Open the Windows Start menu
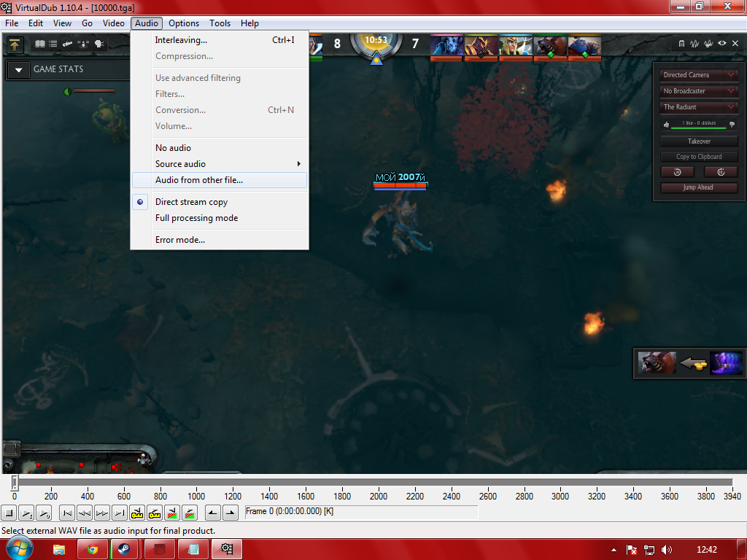Image resolution: width=747 pixels, height=560 pixels. [x=20, y=548]
